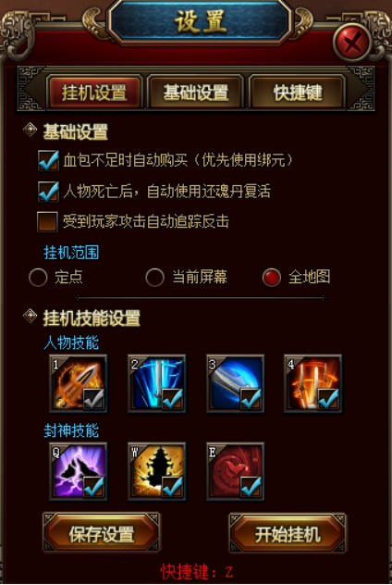The width and height of the screenshot is (392, 585).
Task: Select the 全地图 radio option
Action: tap(272, 278)
